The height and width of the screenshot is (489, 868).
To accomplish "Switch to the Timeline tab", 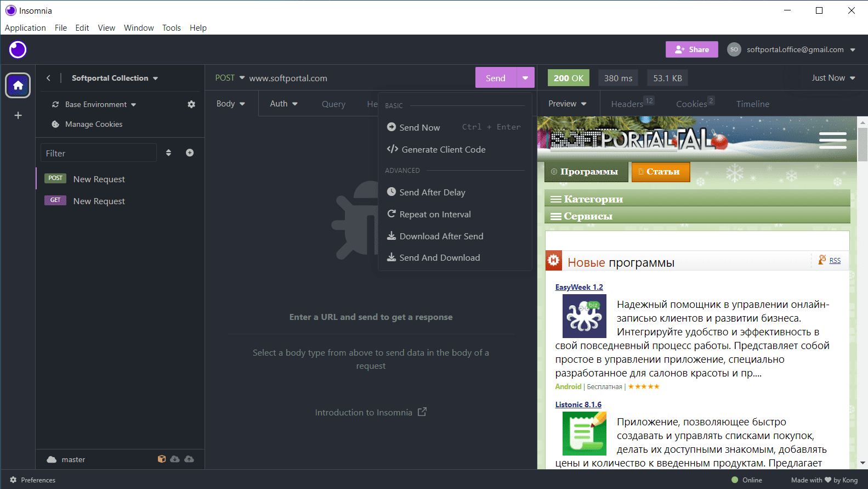I will click(x=753, y=104).
